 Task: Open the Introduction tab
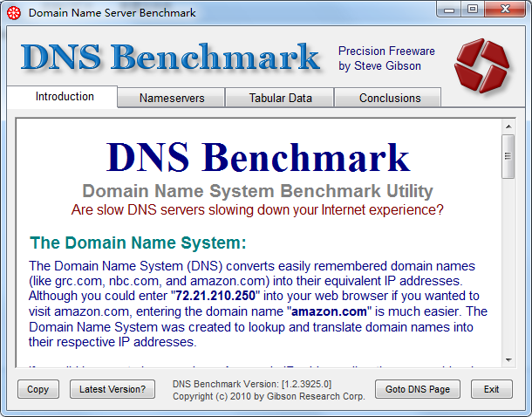65,97
